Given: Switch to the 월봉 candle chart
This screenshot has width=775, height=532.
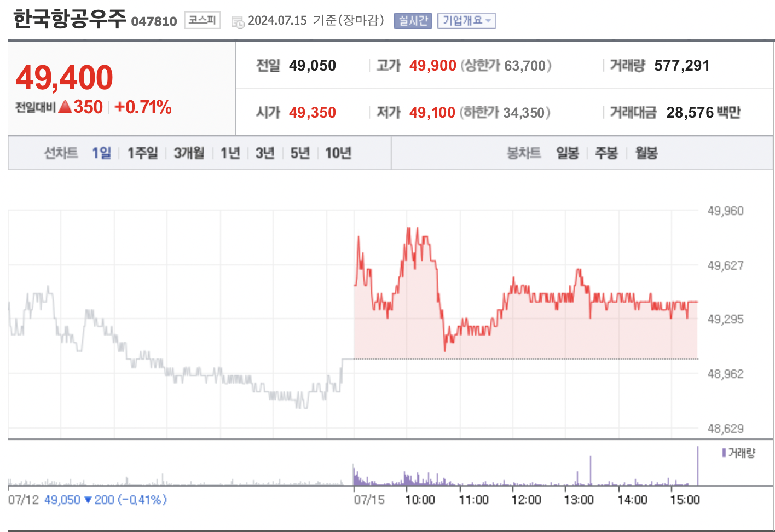Looking at the screenshot, I should coord(646,153).
